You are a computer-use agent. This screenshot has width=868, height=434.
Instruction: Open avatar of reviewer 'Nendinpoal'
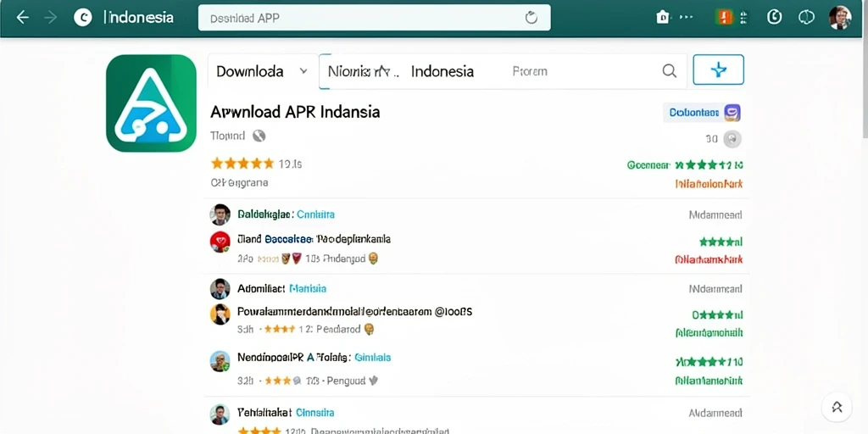point(220,361)
